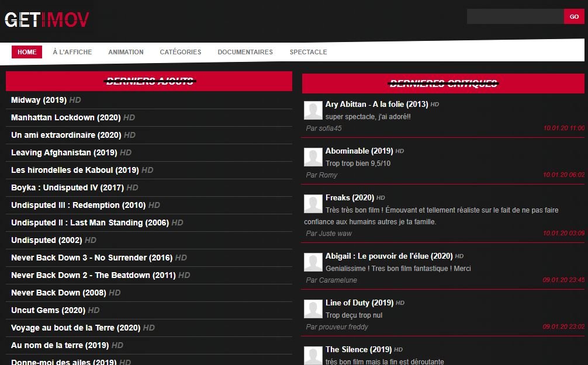This screenshot has height=365, width=588.
Task: Open Undisputed II : Last Man Standing
Action: pos(90,223)
